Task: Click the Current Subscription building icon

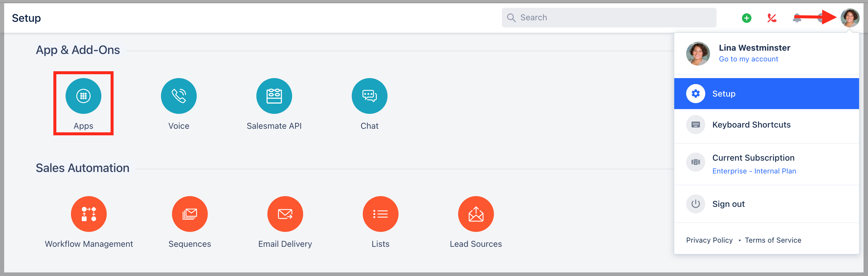Action: [x=695, y=162]
